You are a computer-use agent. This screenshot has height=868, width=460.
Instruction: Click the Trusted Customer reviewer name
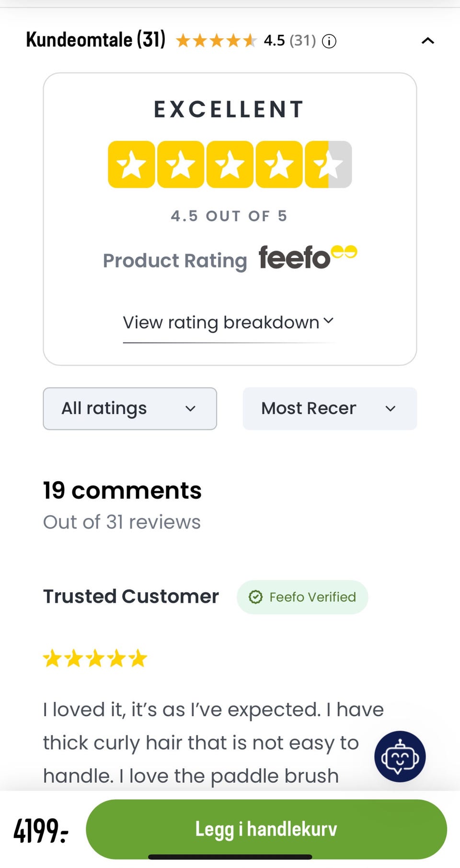pyautogui.click(x=131, y=597)
